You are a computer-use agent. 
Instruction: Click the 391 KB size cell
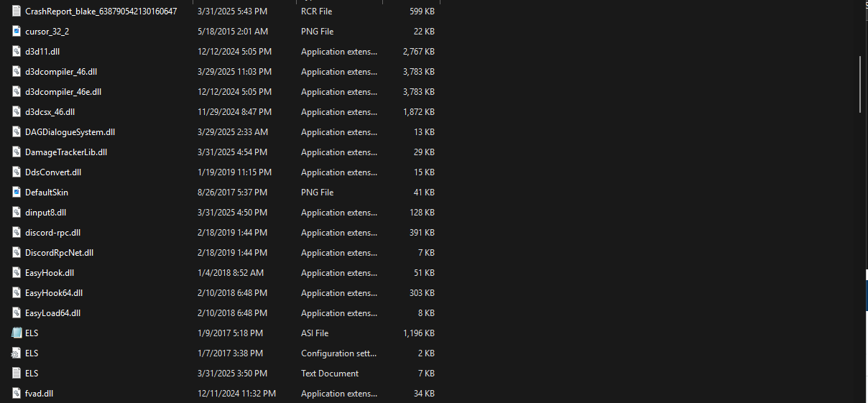(x=421, y=233)
